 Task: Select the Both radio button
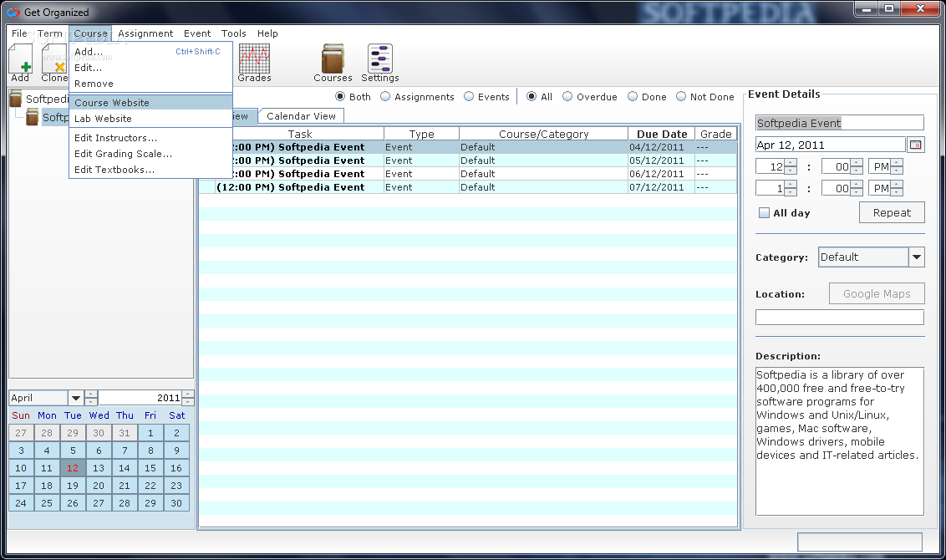coord(340,97)
